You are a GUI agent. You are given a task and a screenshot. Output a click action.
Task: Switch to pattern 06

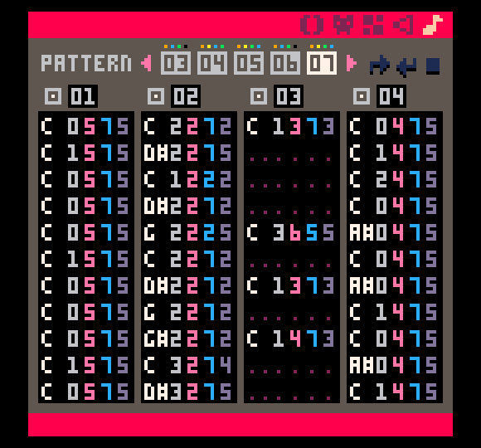tap(285, 63)
